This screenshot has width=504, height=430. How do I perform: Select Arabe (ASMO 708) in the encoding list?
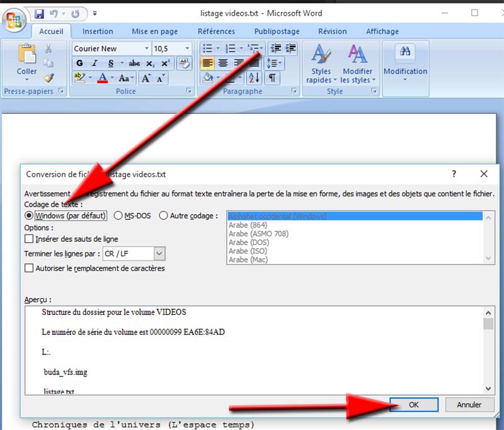[x=355, y=234]
